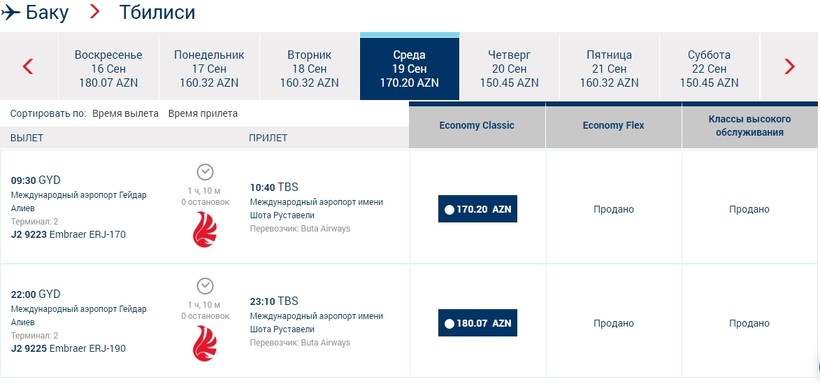This screenshot has height=384, width=820.
Task: Click the previous week red arrow
Action: 28,66
